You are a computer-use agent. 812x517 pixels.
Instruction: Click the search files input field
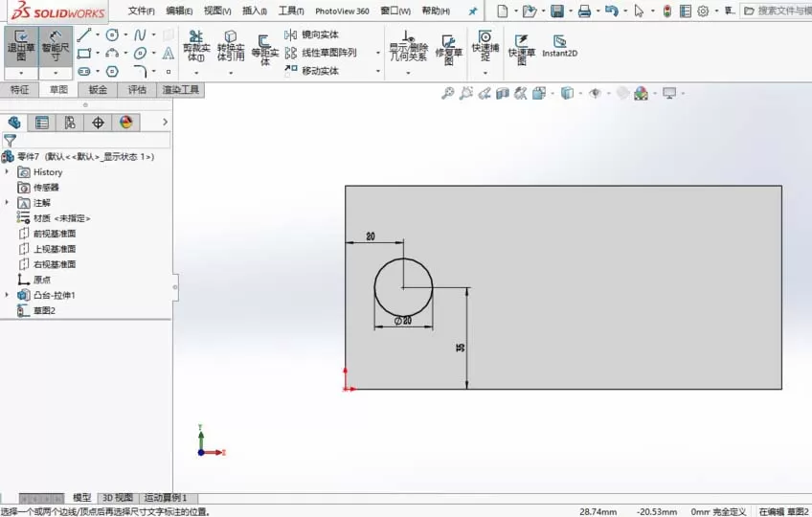click(778, 11)
